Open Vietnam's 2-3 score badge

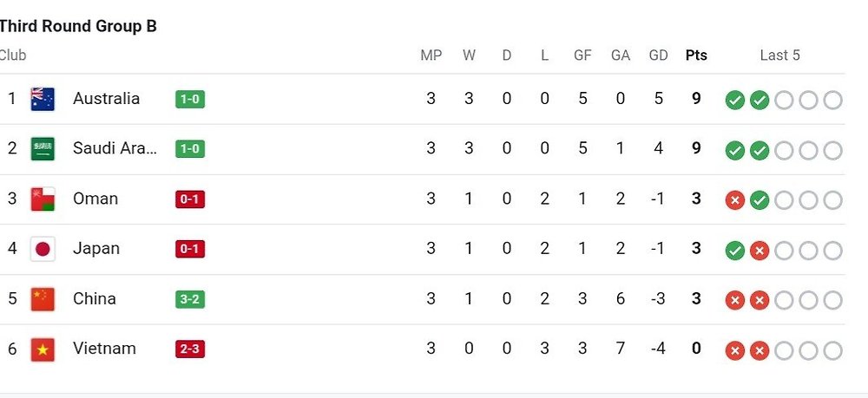tap(190, 349)
